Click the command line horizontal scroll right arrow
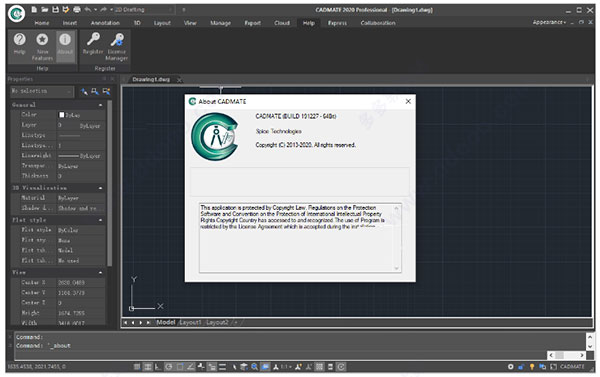Image resolution: width=600 pixels, height=377 pixels. pyautogui.click(x=582, y=355)
